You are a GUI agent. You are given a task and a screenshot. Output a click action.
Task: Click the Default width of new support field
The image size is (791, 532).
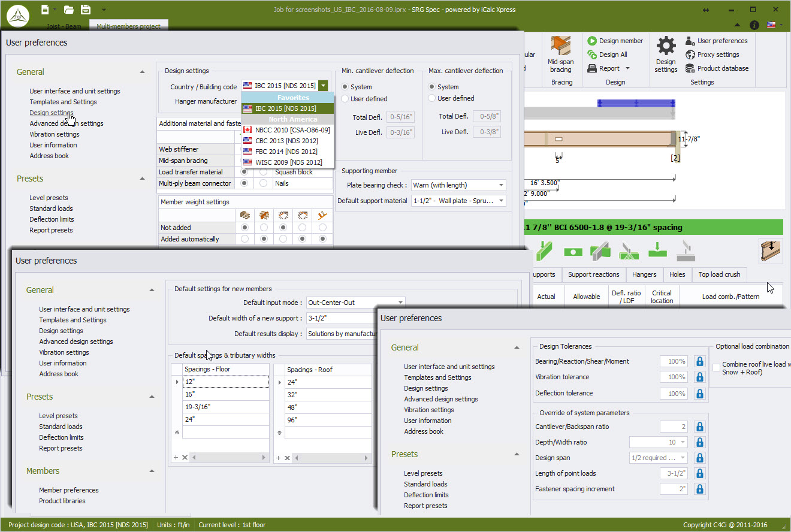(342, 318)
